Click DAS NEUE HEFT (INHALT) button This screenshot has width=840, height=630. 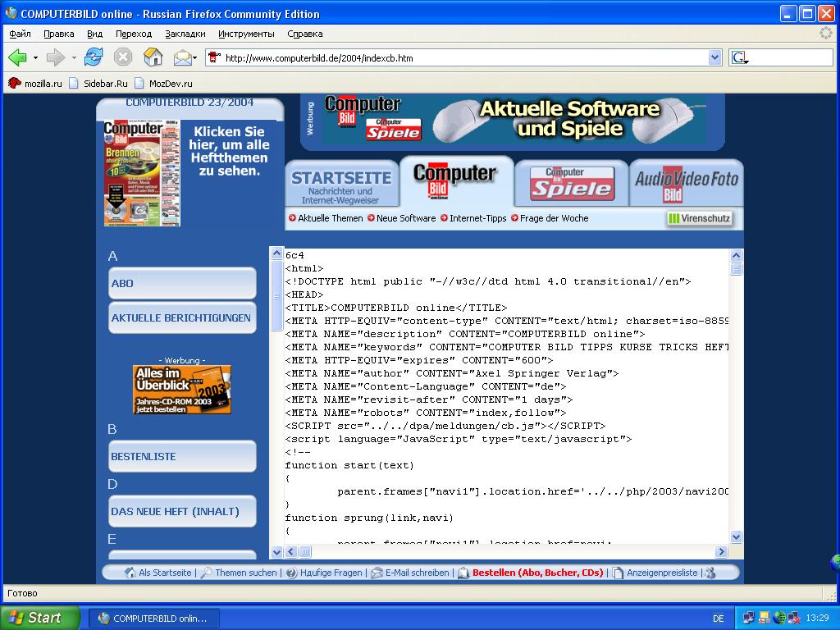point(182,511)
